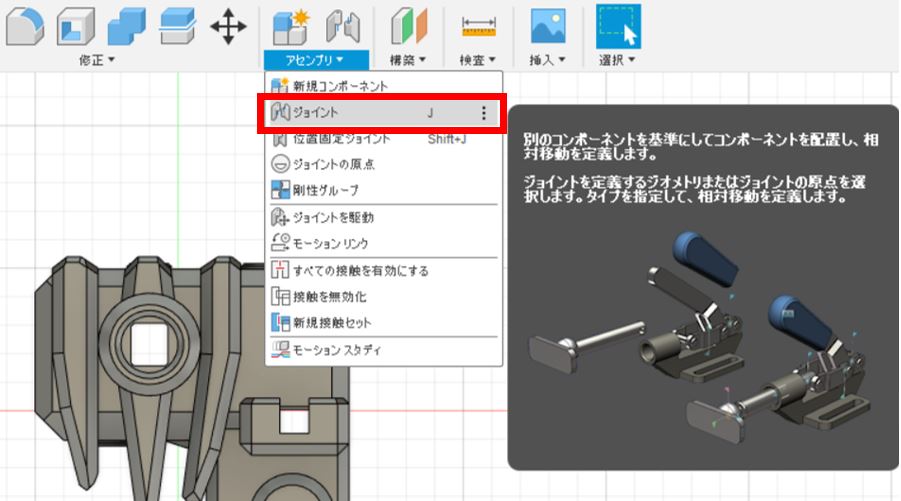
Task: Choose 新規接触セット menu entry
Action: [383, 322]
